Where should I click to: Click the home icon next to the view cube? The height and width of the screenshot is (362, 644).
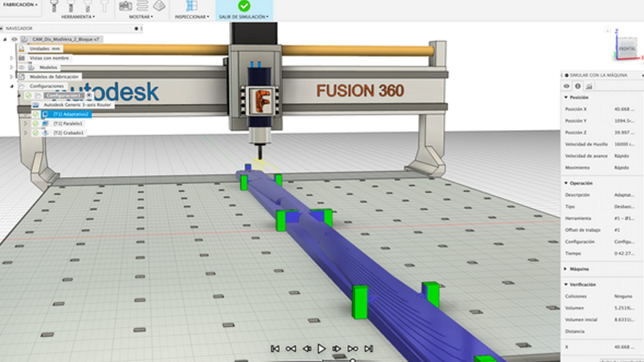click(x=608, y=29)
